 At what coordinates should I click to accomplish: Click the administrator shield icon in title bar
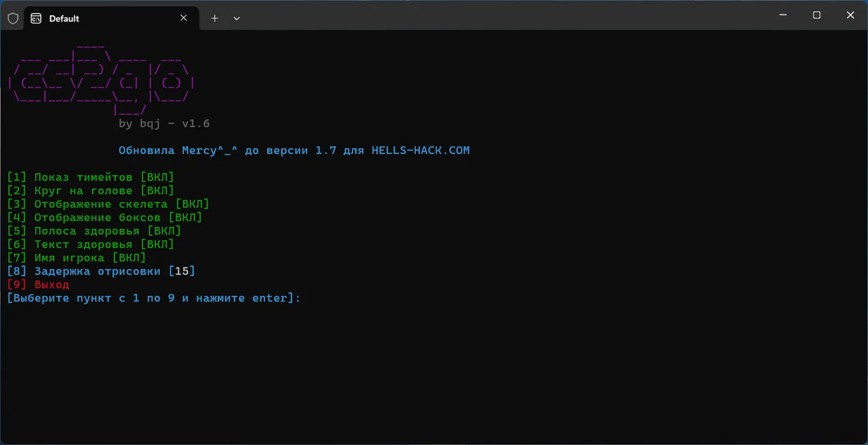coord(13,19)
